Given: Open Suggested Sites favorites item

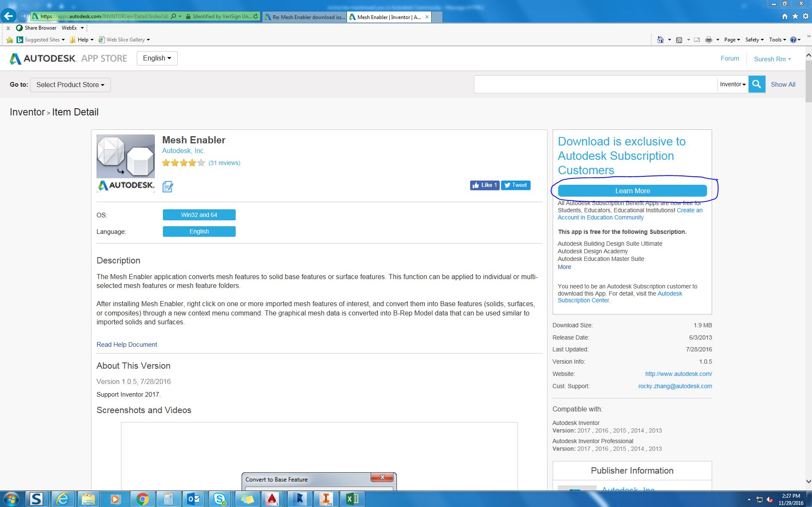Looking at the screenshot, I should [x=41, y=40].
